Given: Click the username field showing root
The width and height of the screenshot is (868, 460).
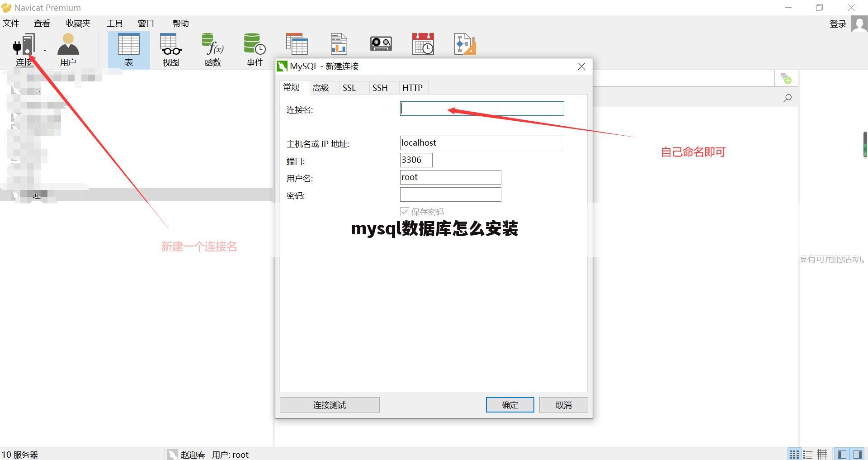Looking at the screenshot, I should coord(450,177).
